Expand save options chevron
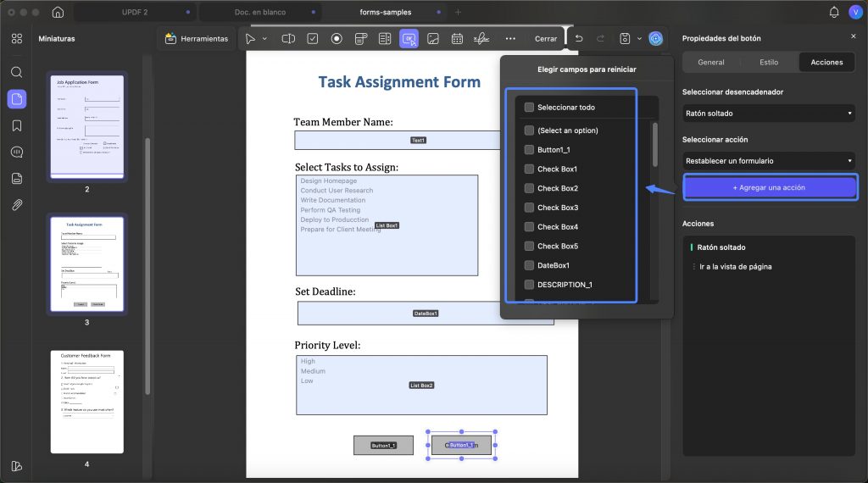The image size is (868, 483). 639,39
